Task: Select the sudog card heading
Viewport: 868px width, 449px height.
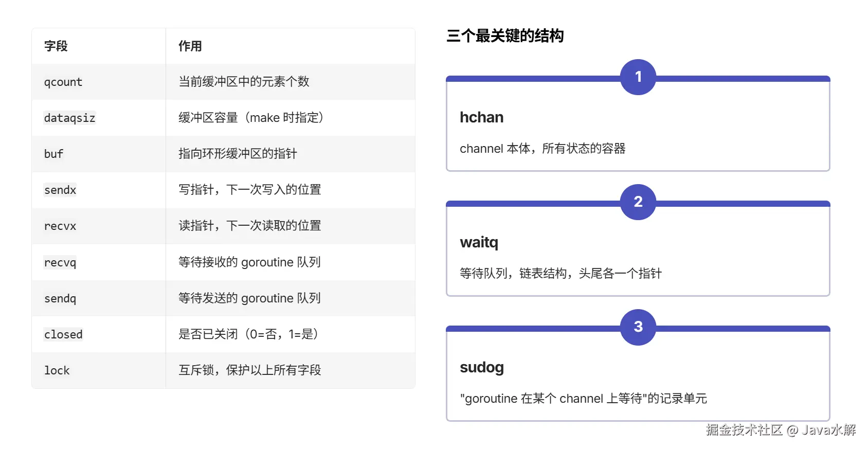Action: pyautogui.click(x=481, y=367)
